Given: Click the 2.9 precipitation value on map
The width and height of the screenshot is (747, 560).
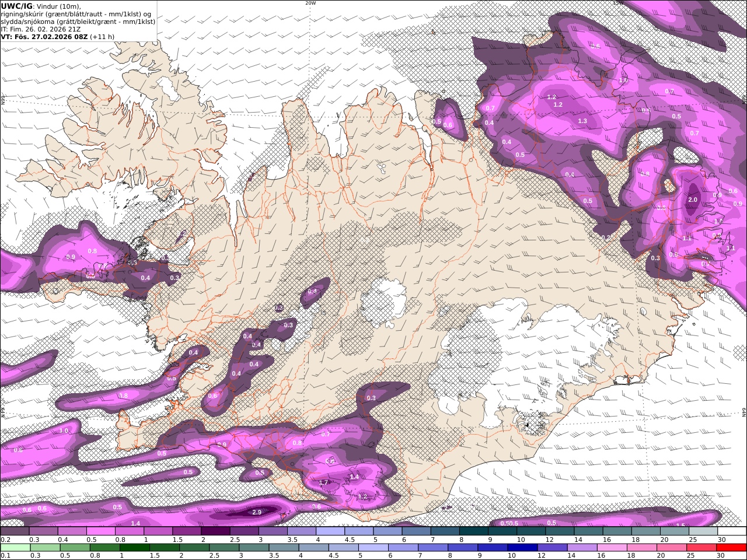Looking at the screenshot, I should coord(257,513).
